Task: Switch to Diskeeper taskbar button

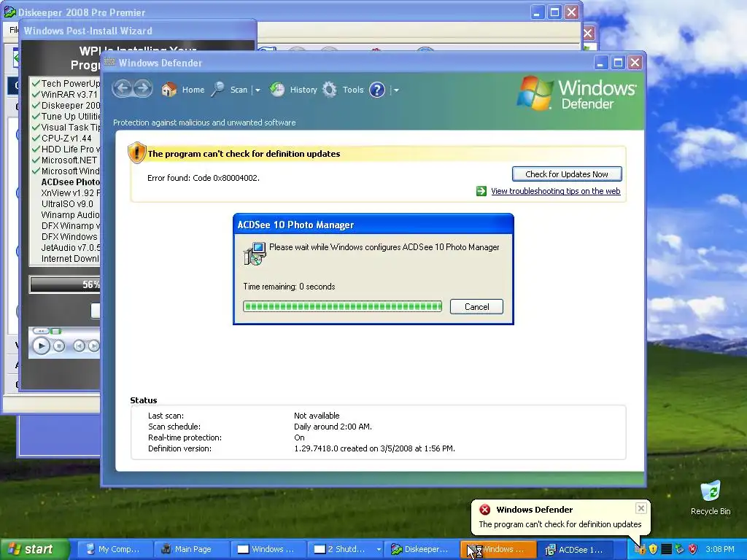Action: click(422, 549)
